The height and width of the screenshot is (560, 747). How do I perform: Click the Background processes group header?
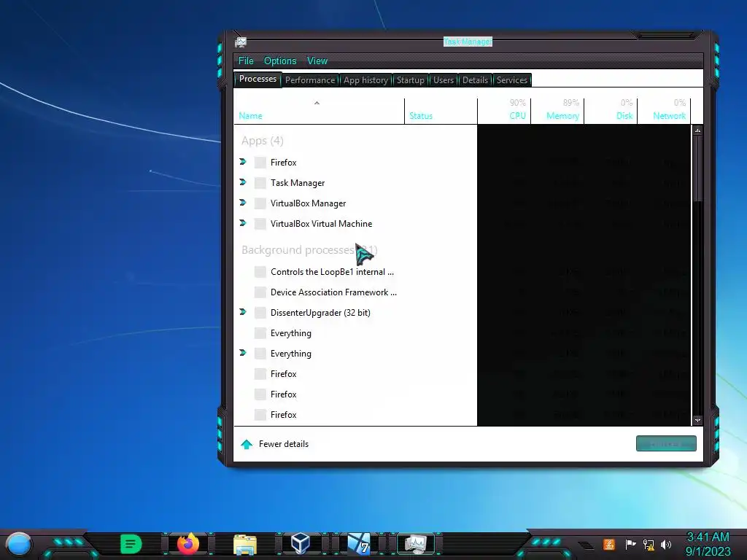[309, 250]
